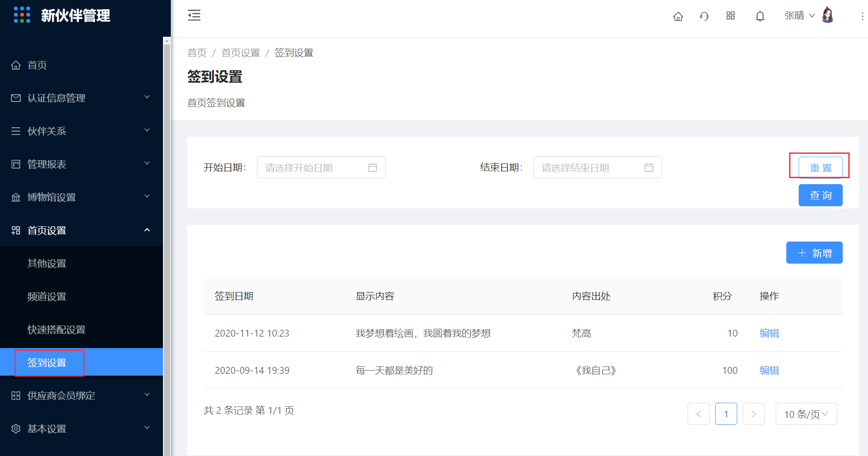
Task: Click the points value 100
Action: [x=730, y=370]
